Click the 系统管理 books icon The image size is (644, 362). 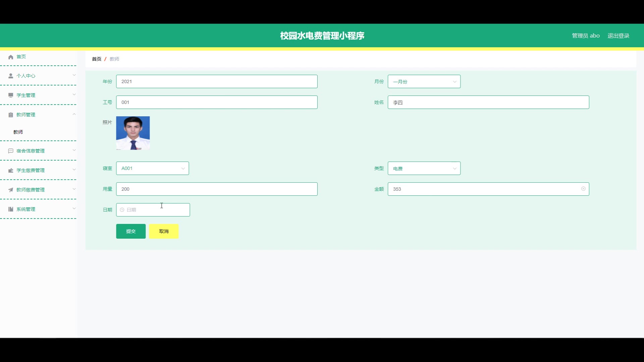tap(11, 209)
